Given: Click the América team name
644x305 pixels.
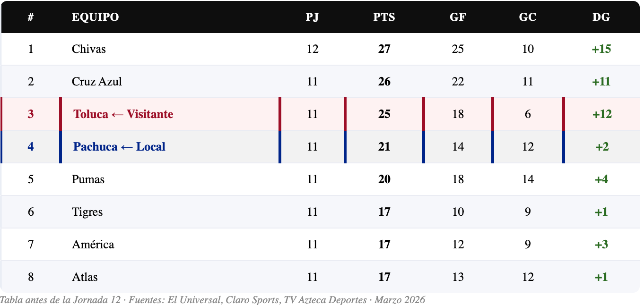Looking at the screenshot, I should click(93, 245).
